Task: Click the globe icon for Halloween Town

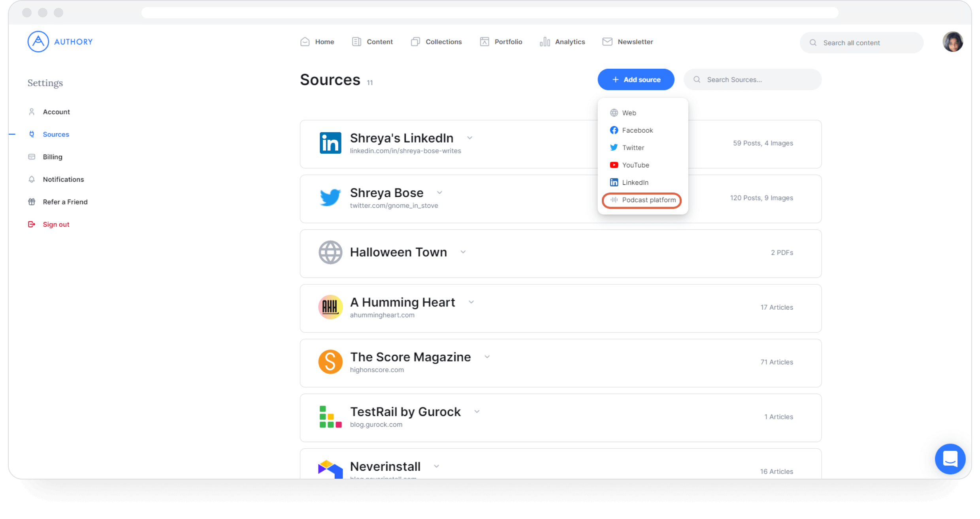Action: [x=330, y=252]
